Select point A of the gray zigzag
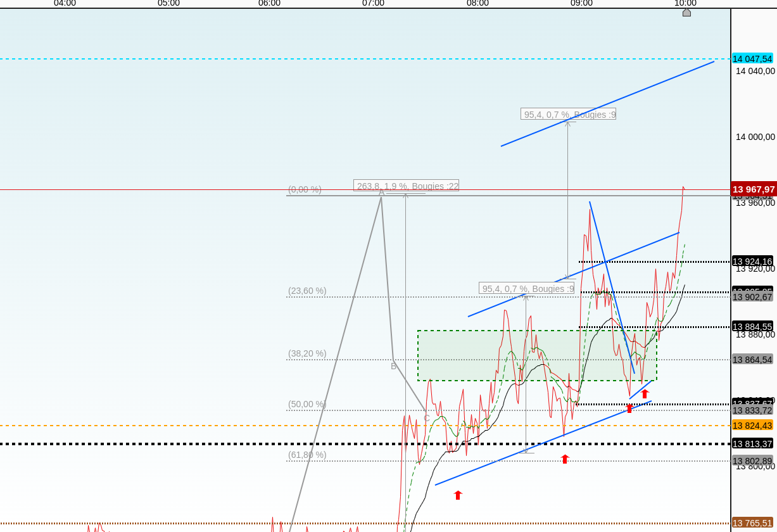This screenshot has width=777, height=532. pyautogui.click(x=381, y=192)
